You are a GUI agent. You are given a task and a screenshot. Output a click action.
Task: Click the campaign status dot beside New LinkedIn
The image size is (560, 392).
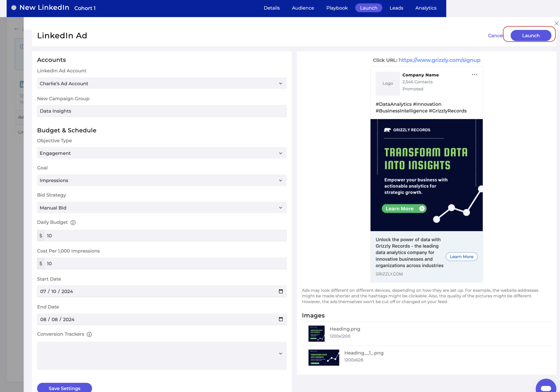click(14, 8)
